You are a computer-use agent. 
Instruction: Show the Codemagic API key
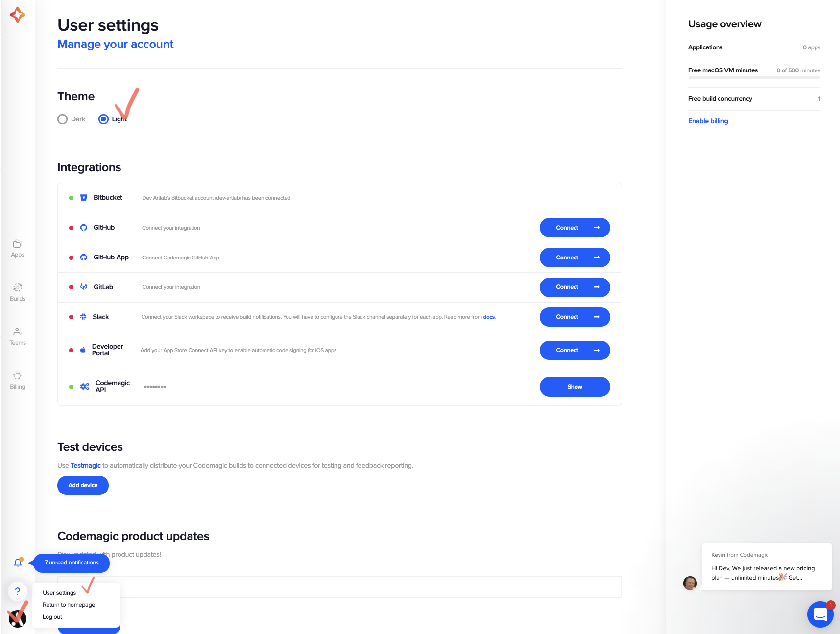574,386
